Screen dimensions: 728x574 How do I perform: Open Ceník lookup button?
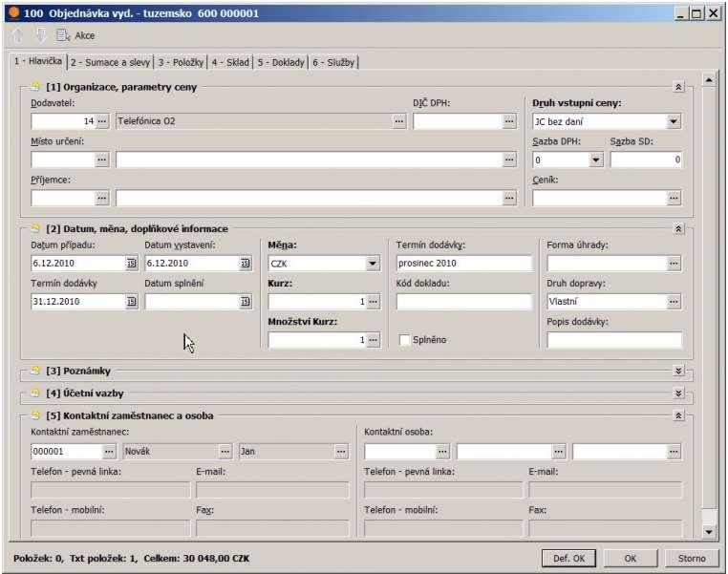click(x=674, y=198)
